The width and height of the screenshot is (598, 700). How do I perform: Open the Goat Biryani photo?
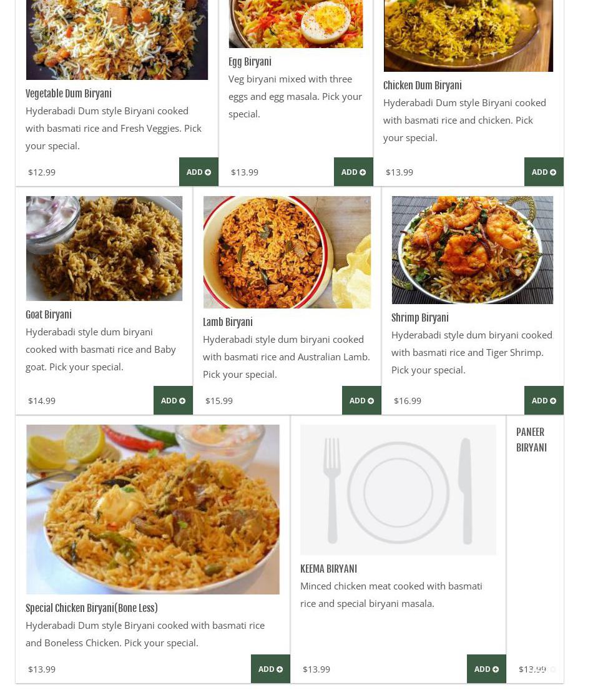click(104, 248)
